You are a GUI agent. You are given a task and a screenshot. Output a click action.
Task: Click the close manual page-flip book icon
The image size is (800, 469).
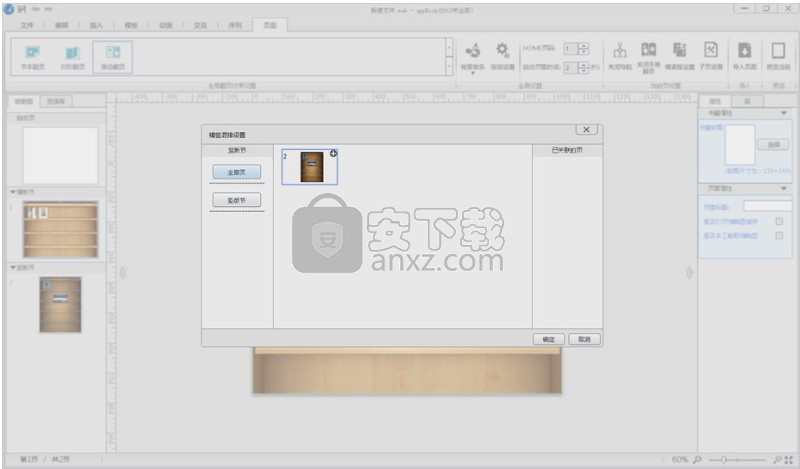[648, 50]
